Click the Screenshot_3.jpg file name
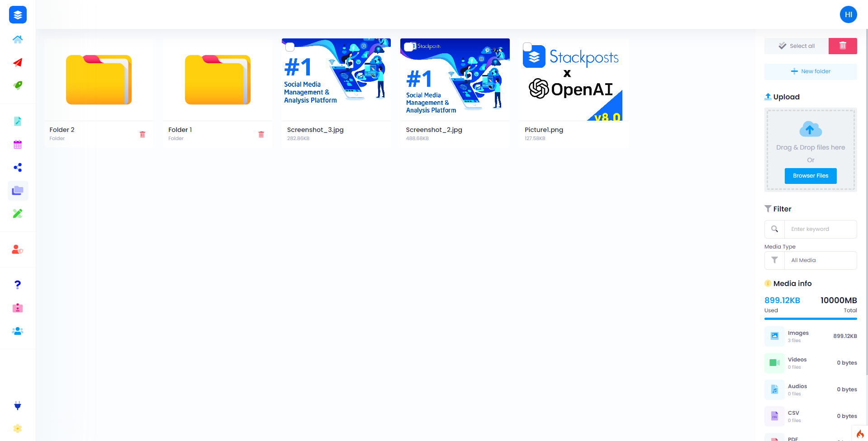Image resolution: width=868 pixels, height=441 pixels. 315,130
